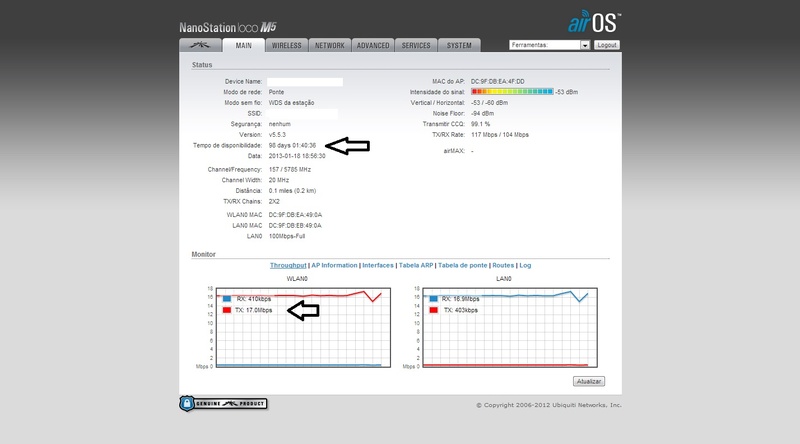Select the Vertical / Horizontal '-53 / -60 dBm' value
The height and width of the screenshot is (444, 800).
point(489,103)
